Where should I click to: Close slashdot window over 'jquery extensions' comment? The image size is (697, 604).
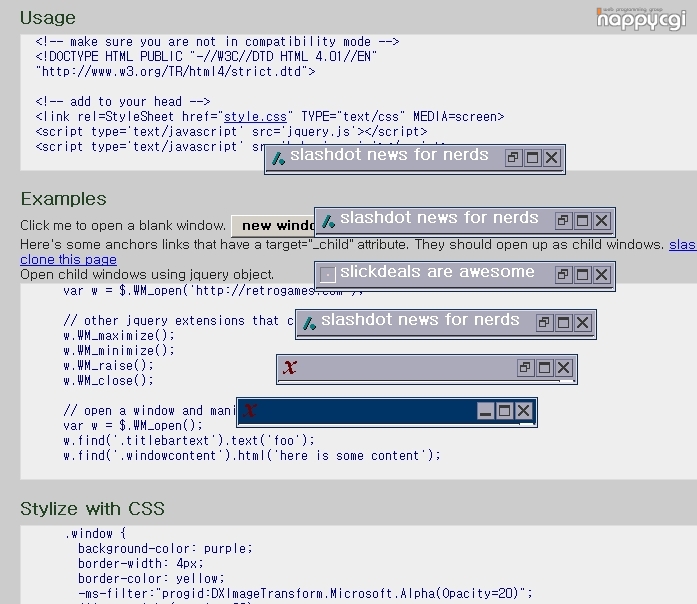click(583, 323)
